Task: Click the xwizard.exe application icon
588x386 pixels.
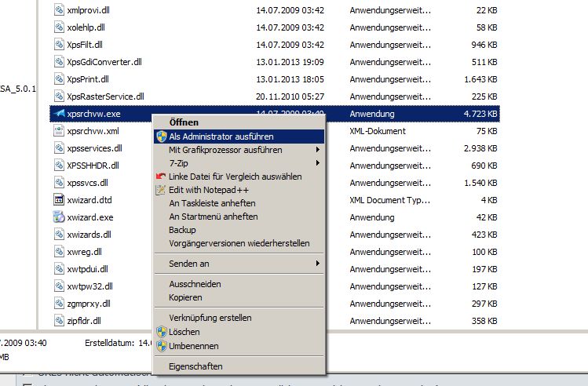Action: point(60,217)
